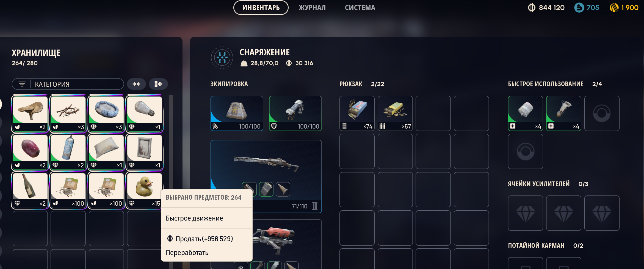Select the blue ammo box in backpack
This screenshot has height=269, width=644.
coord(357,113)
